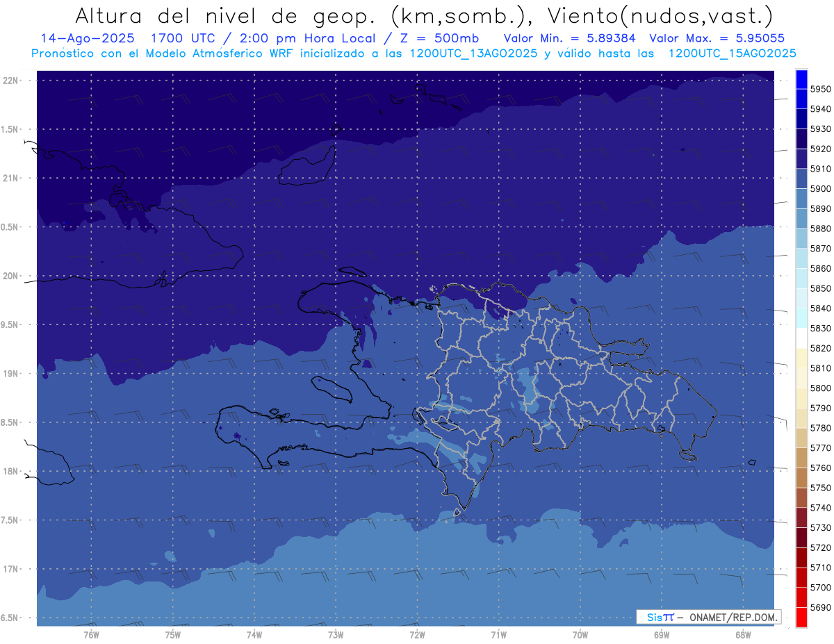This screenshot has height=644, width=834.
Task: Click the '8.5N' latitude label
Action: [x=10, y=422]
